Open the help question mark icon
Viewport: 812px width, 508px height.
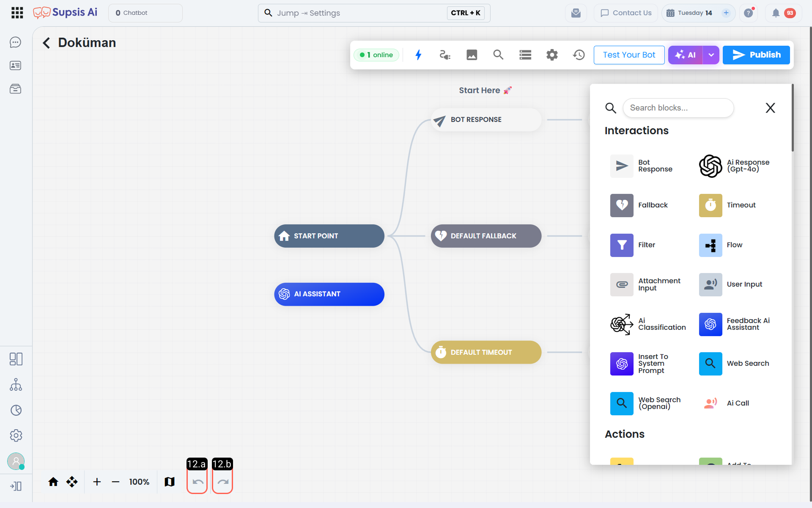[x=749, y=13]
